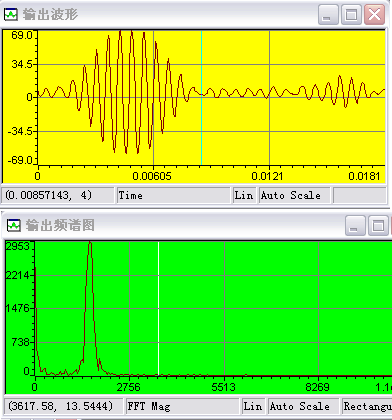Click Auto Scale in waveform window
The width and height of the screenshot is (392, 420).
point(294,195)
